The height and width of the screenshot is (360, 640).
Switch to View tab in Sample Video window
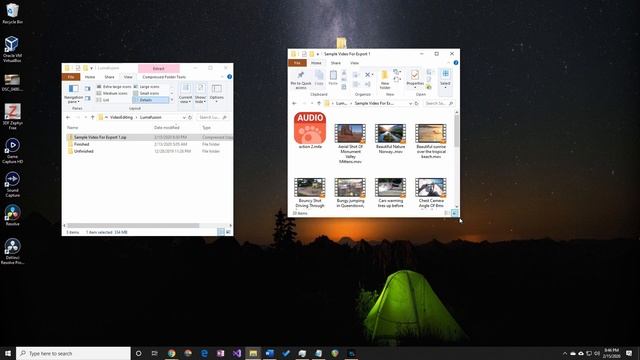click(354, 63)
